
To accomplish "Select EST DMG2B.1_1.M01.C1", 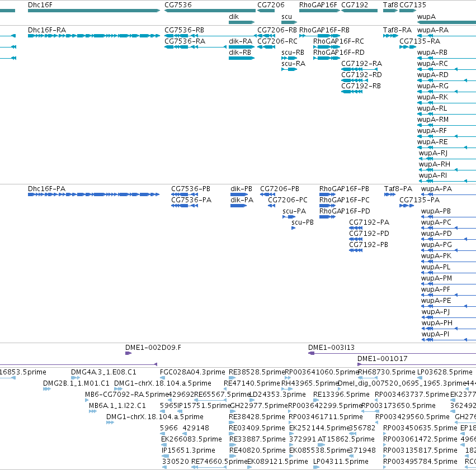I will pyautogui.click(x=47, y=389).
